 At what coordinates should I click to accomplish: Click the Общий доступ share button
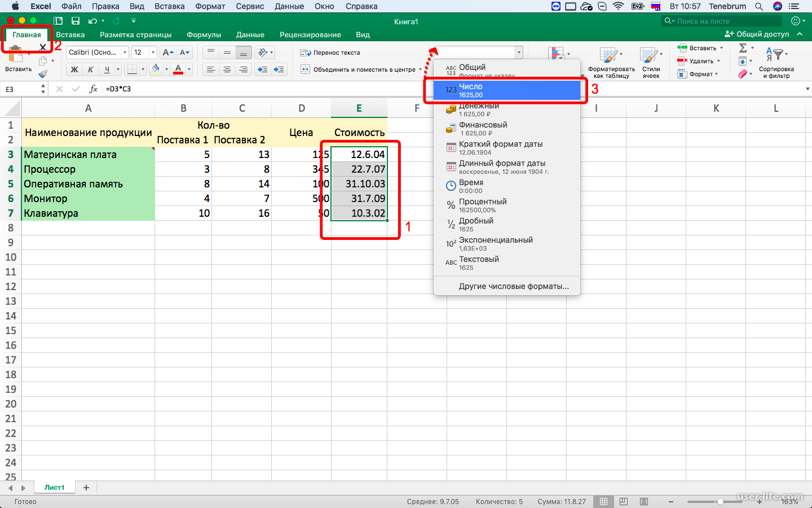click(757, 34)
